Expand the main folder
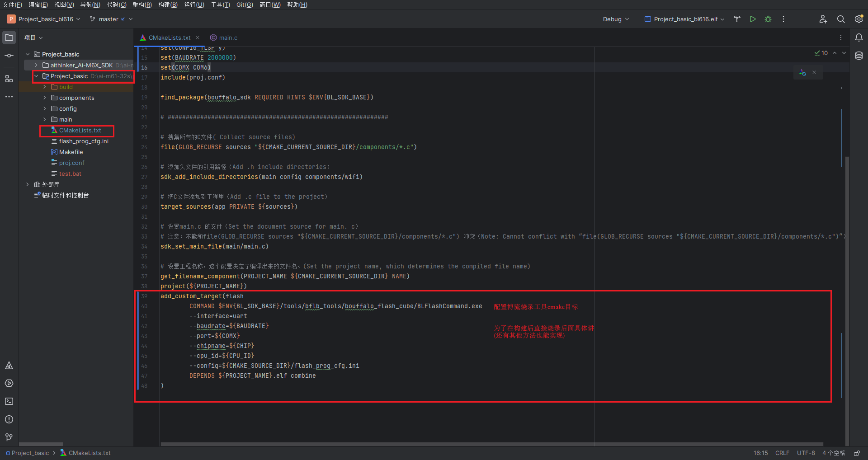The height and width of the screenshot is (460, 868). click(45, 119)
